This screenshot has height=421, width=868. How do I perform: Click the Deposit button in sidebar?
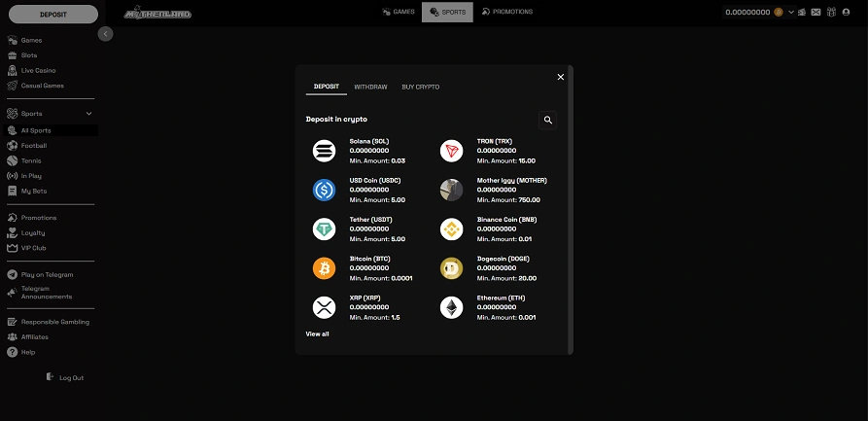[x=53, y=15]
